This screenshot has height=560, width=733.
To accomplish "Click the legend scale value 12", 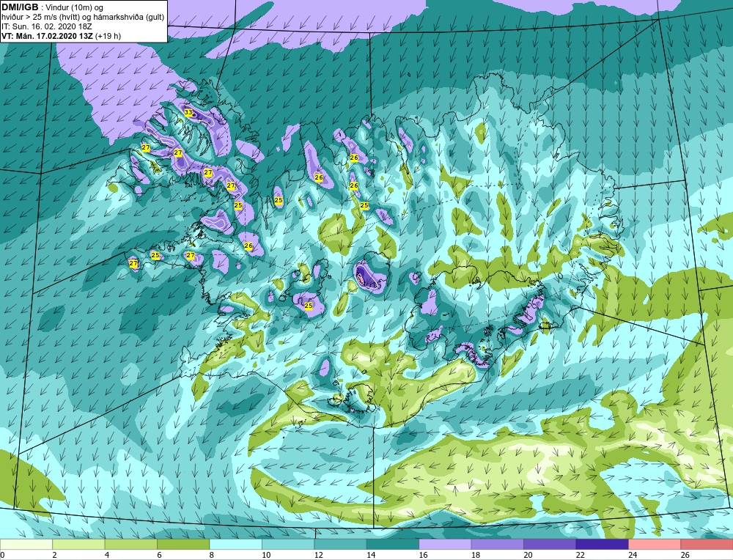I will click(x=318, y=556).
